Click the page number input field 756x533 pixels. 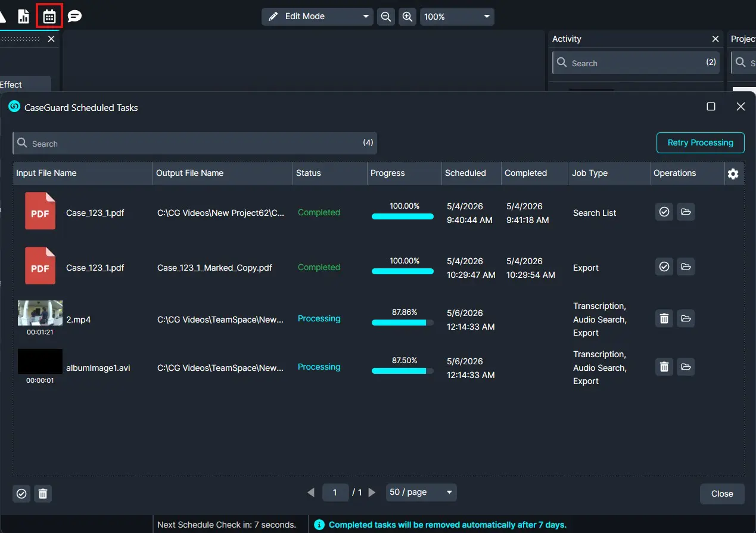pos(335,492)
